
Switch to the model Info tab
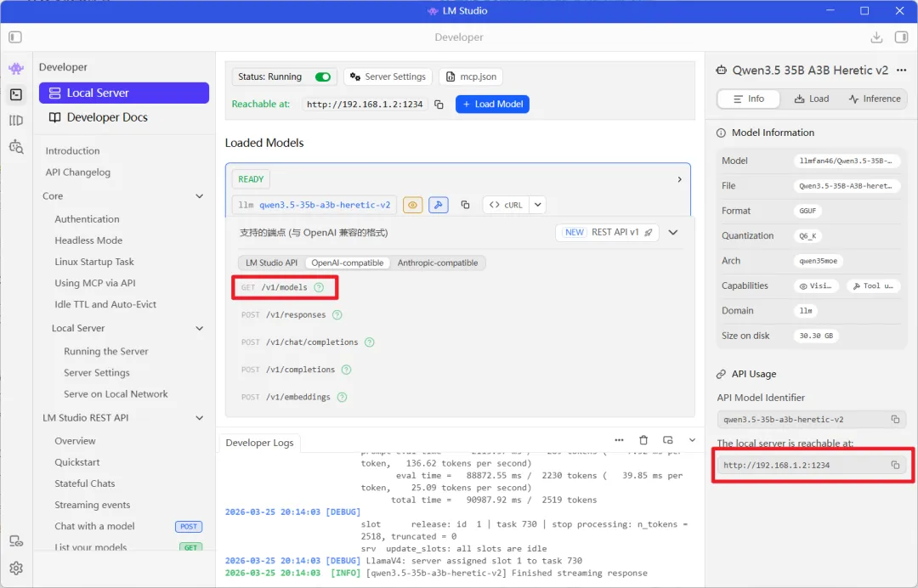coord(749,99)
